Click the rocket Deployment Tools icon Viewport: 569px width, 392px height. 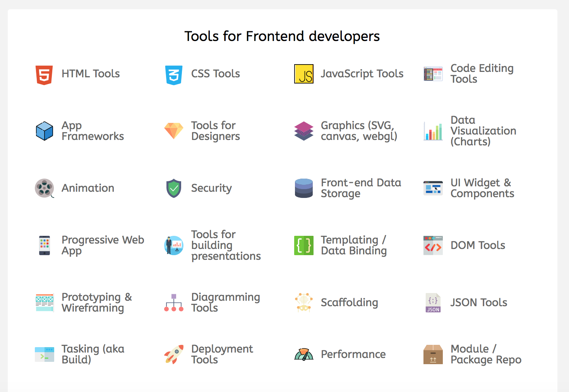(173, 354)
